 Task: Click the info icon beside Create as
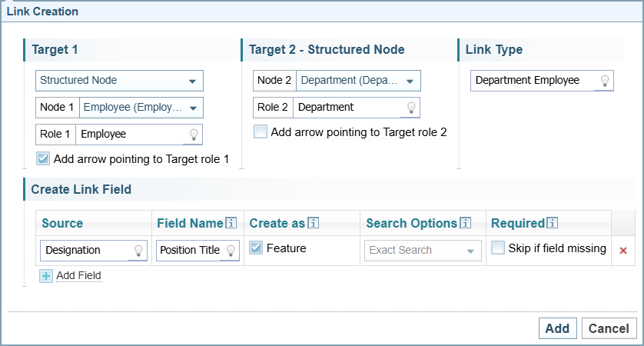coord(314,224)
